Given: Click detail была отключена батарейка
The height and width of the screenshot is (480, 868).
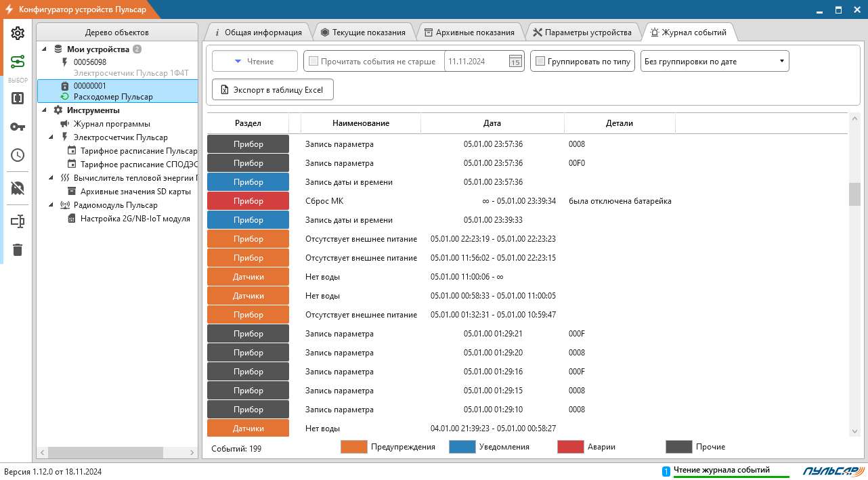Looking at the screenshot, I should pos(620,201).
